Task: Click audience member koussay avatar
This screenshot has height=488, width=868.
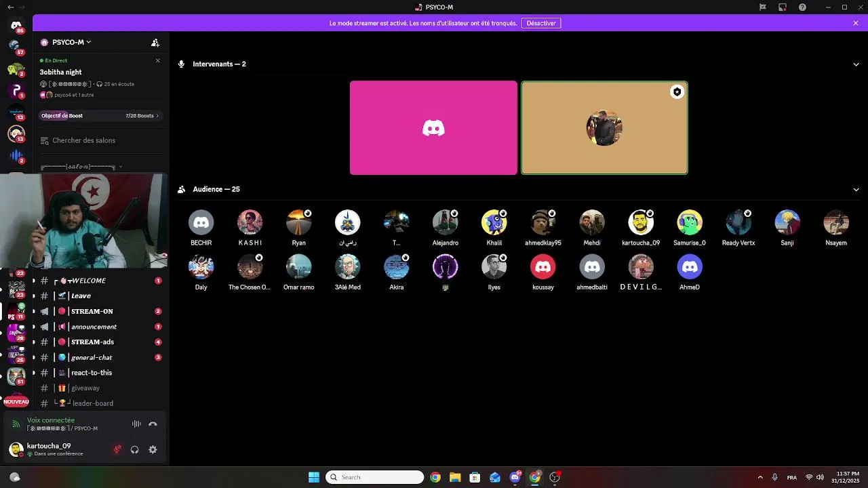Action: point(542,267)
